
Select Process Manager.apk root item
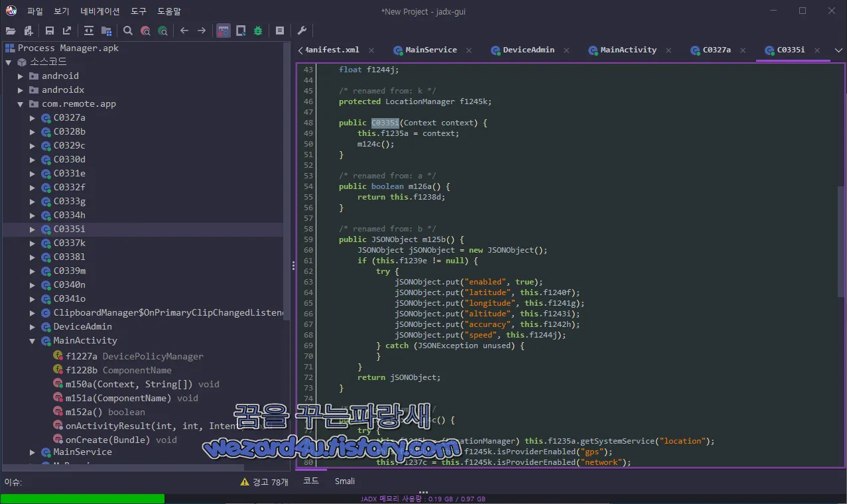[x=62, y=48]
